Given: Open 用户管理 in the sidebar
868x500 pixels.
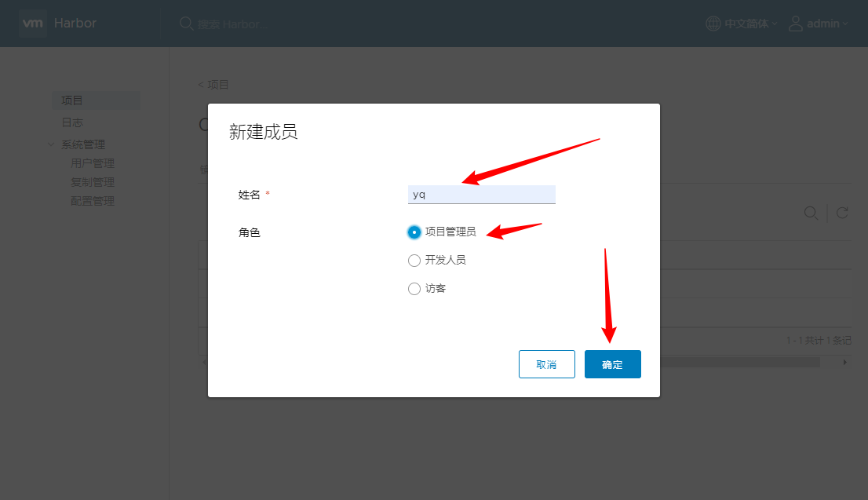Looking at the screenshot, I should pos(93,163).
